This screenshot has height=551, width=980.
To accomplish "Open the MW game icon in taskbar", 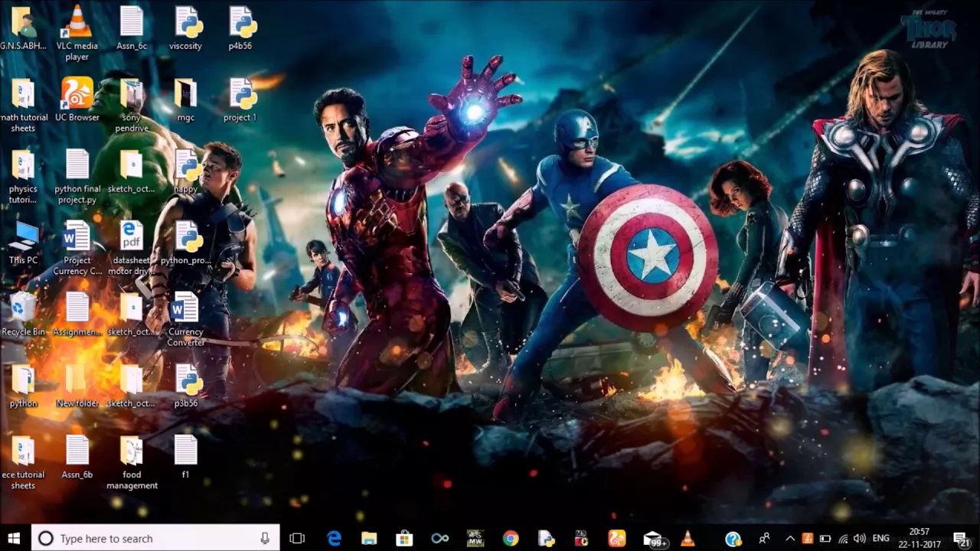I will click(x=475, y=538).
